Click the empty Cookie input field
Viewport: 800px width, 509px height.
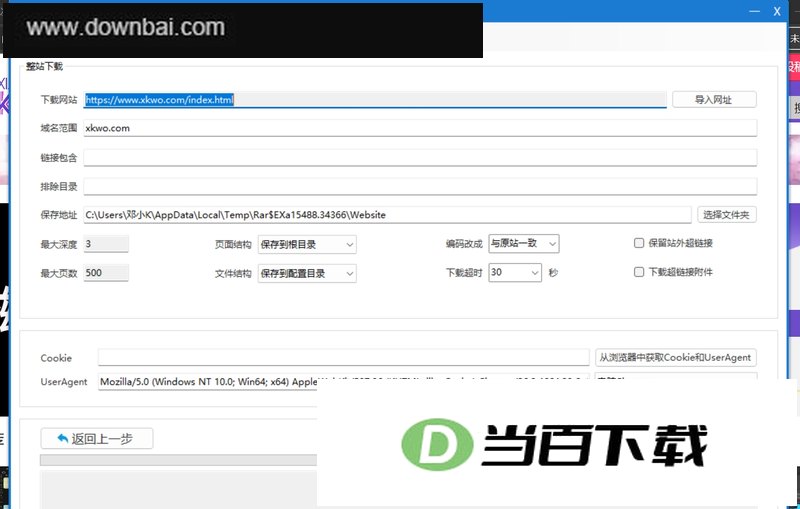click(x=343, y=358)
